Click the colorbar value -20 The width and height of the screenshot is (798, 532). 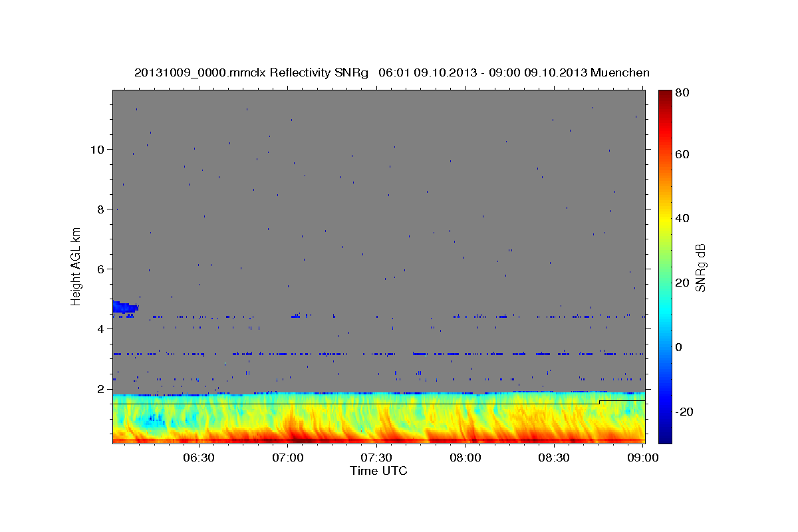685,412
